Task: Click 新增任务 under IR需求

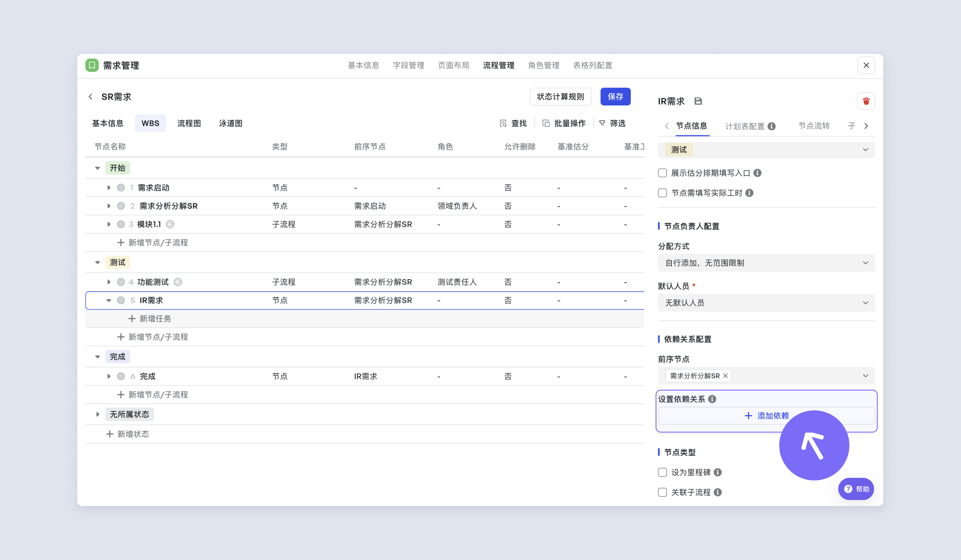Action: (149, 319)
